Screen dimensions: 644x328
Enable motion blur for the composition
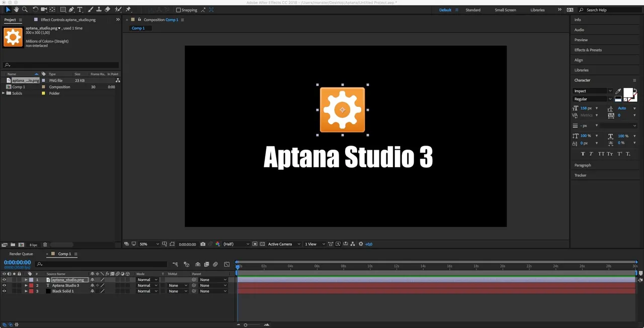pyautogui.click(x=215, y=264)
